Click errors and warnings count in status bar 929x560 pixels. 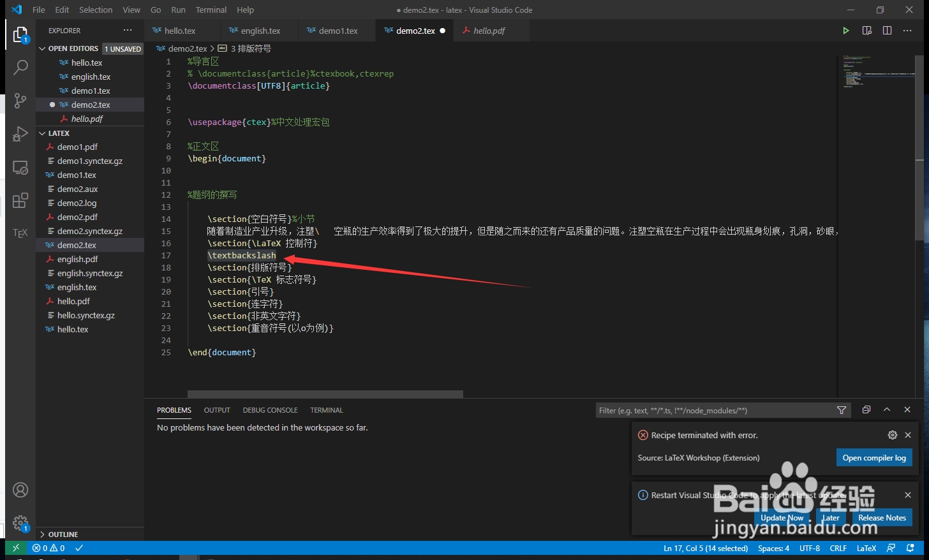(48, 548)
